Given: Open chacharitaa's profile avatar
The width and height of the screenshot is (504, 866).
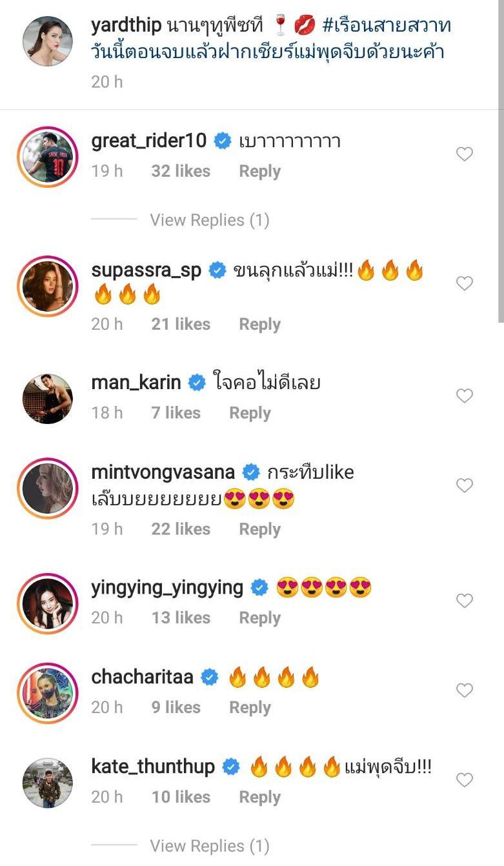Looking at the screenshot, I should coord(48,694).
